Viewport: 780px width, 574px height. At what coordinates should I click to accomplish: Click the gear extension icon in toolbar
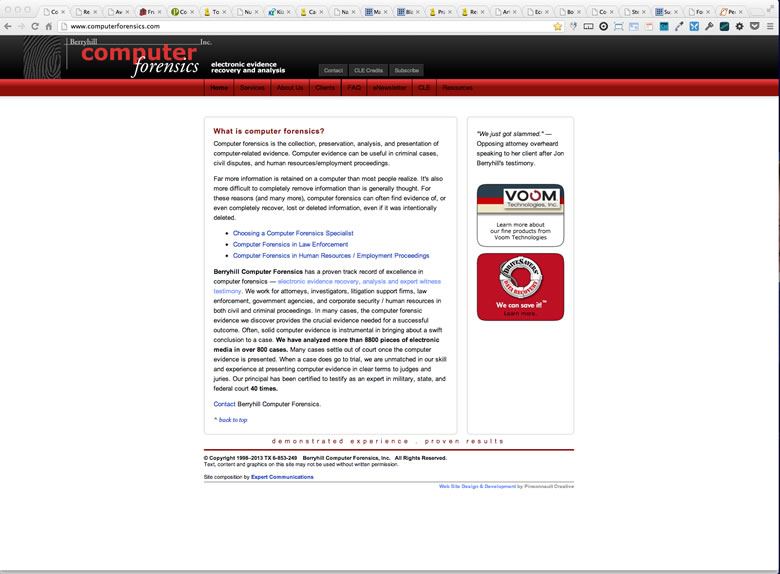[x=740, y=26]
